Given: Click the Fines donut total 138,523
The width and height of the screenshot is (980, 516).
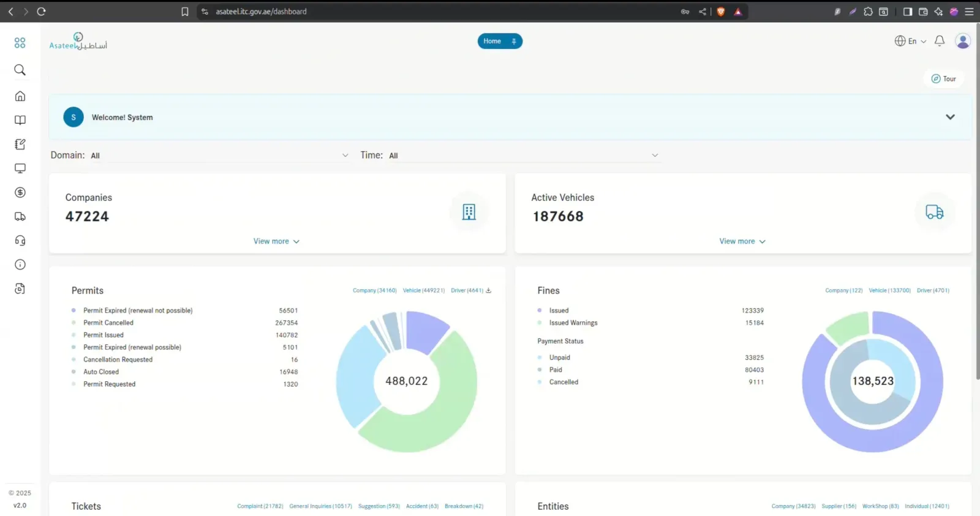Looking at the screenshot, I should 873,381.
